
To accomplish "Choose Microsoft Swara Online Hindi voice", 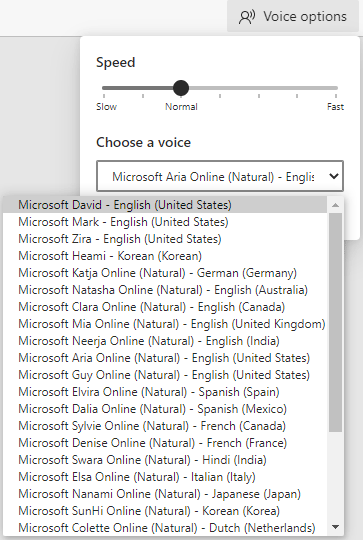I will pyautogui.click(x=165, y=460).
